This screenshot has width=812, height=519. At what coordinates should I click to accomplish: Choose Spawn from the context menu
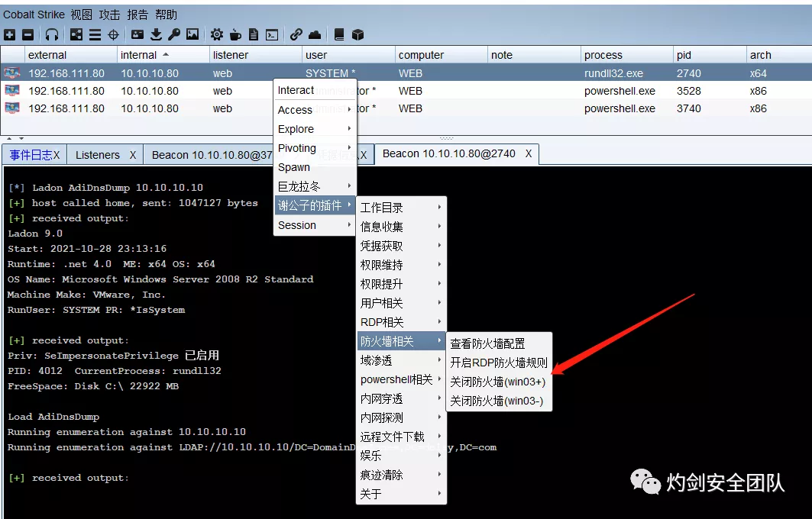pos(315,167)
